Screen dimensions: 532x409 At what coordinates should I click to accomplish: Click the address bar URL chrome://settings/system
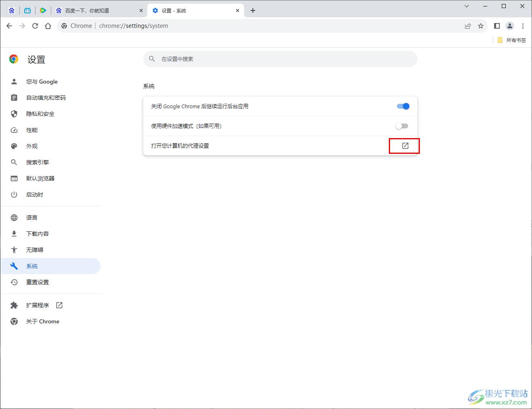point(134,26)
